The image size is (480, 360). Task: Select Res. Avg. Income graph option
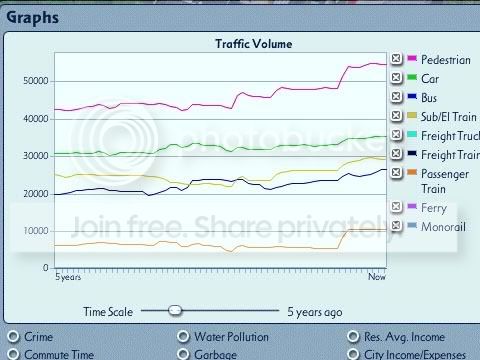pos(353,336)
